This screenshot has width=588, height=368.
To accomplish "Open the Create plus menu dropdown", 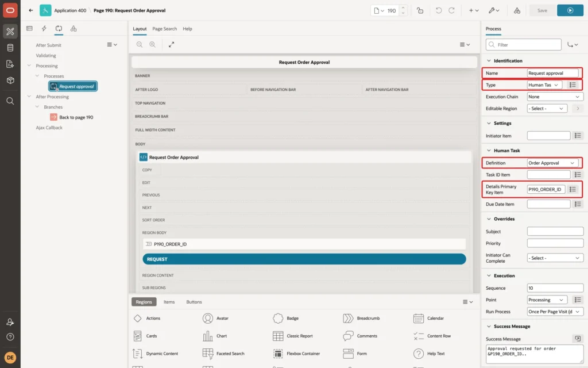I will point(474,10).
